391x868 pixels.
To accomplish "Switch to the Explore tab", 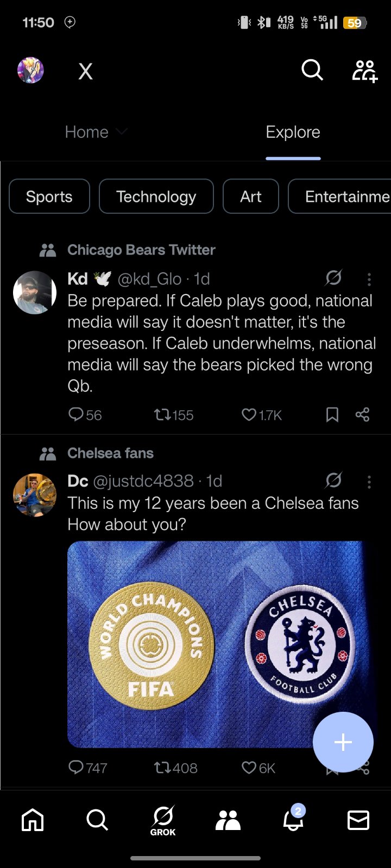I will point(293,132).
